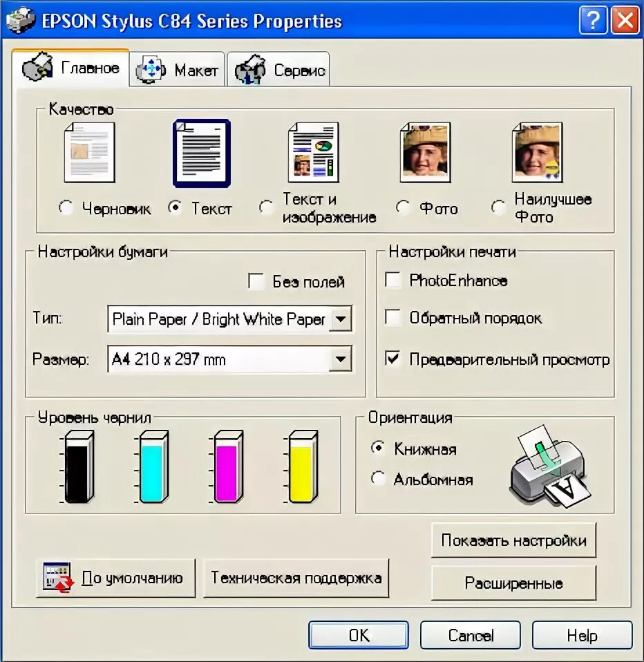
Task: Open Техническая поддержка button
Action: [296, 578]
